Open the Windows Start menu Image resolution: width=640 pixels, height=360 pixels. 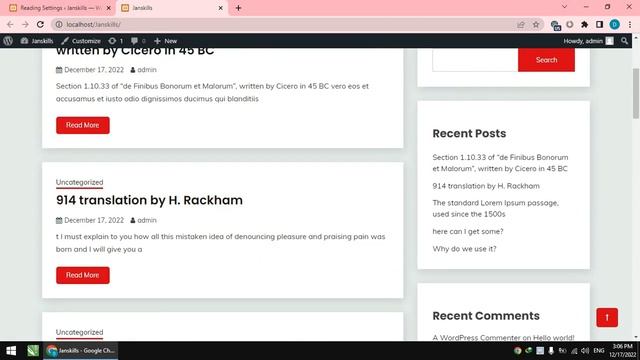pyautogui.click(x=11, y=351)
